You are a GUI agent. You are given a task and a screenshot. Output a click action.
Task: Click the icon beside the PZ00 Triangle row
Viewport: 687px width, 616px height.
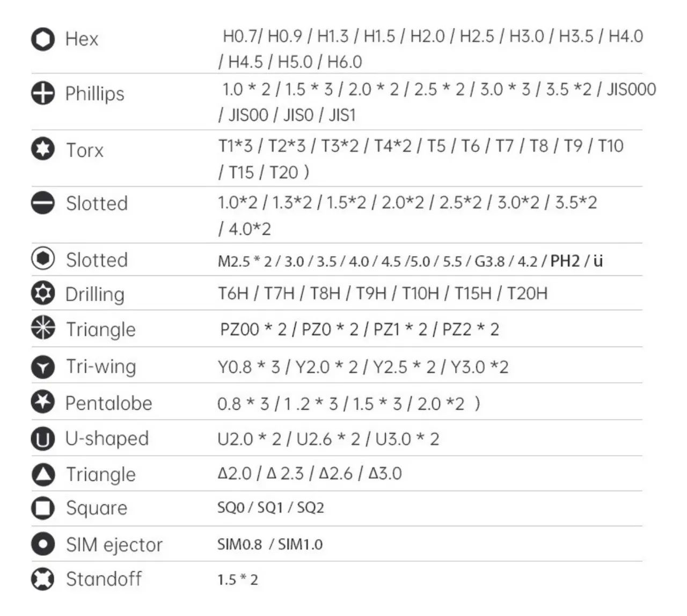[43, 328]
